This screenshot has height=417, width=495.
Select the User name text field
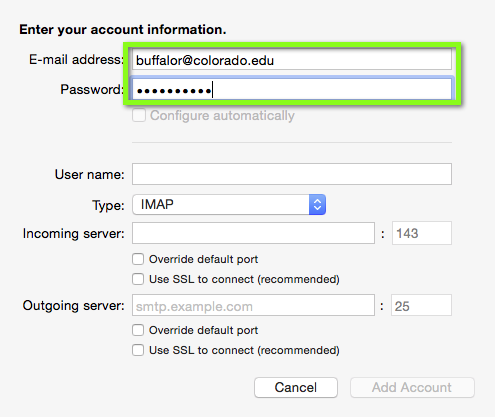click(292, 174)
